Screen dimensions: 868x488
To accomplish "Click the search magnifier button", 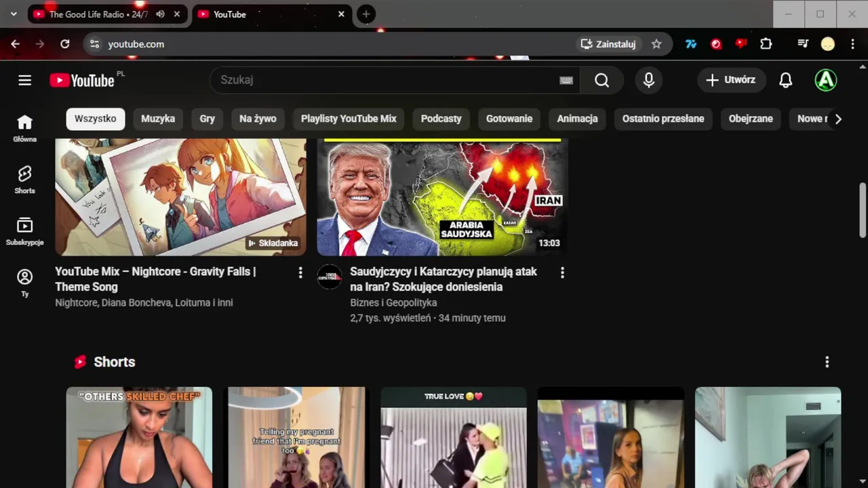I will coord(601,80).
